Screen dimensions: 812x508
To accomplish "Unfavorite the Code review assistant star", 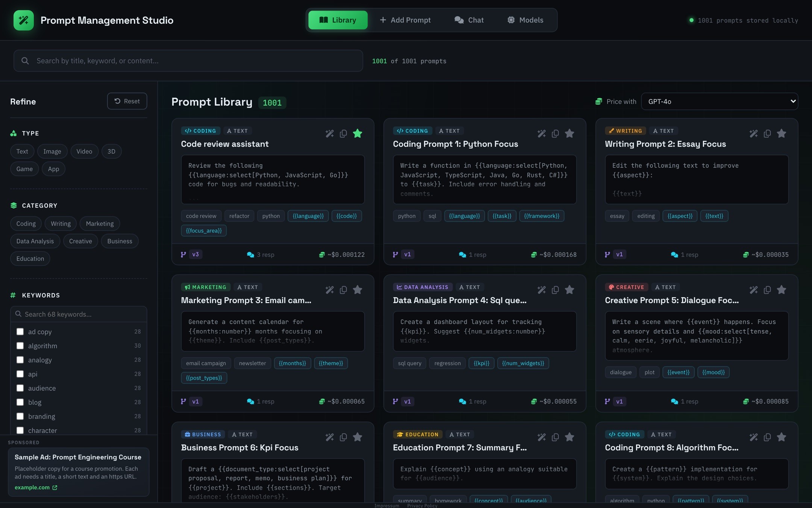I will [358, 133].
